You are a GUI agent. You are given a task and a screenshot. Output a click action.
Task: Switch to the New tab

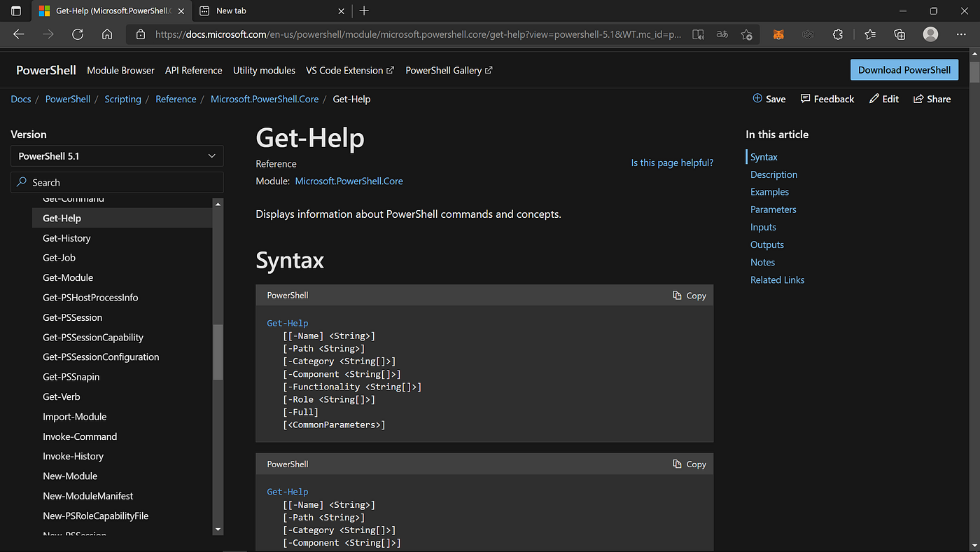coord(231,11)
